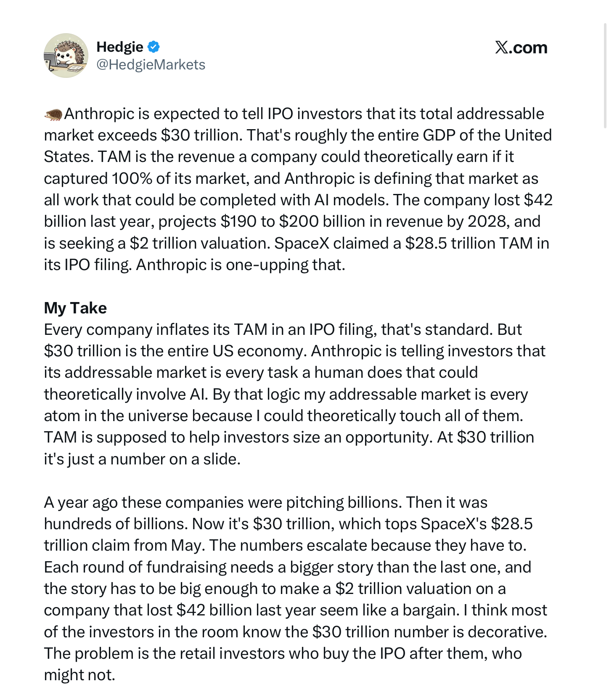Click the blue verified checkmark badge
Viewport: 609px width, 700px height.
tap(154, 47)
